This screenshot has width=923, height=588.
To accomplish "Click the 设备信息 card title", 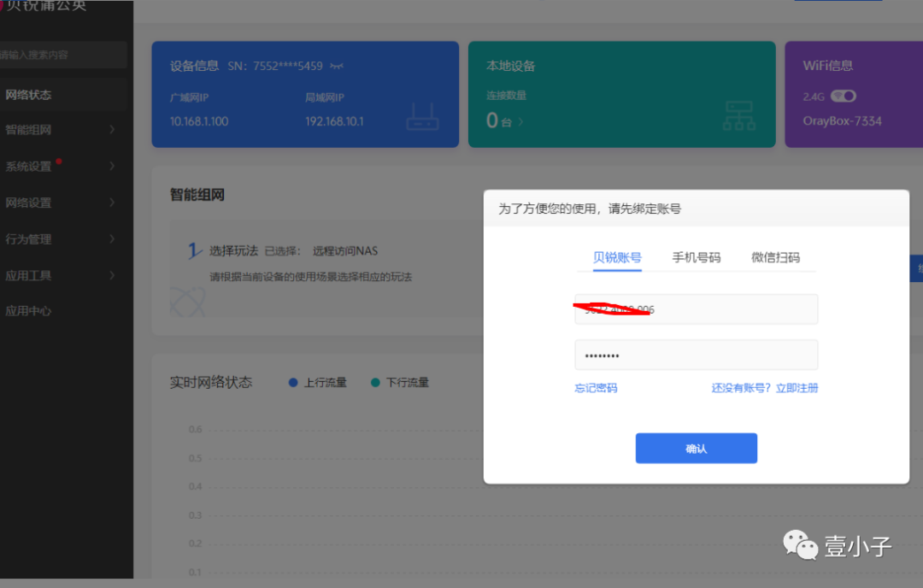I will (x=194, y=66).
